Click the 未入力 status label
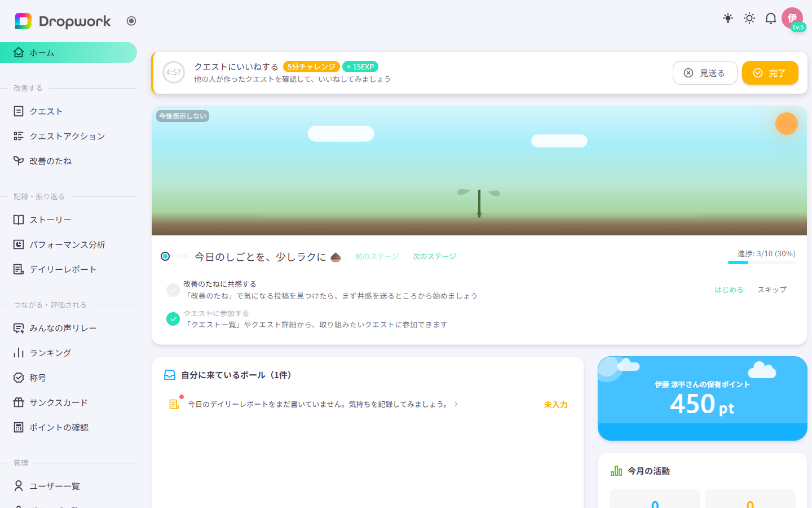Image resolution: width=812 pixels, height=508 pixels. (x=556, y=405)
